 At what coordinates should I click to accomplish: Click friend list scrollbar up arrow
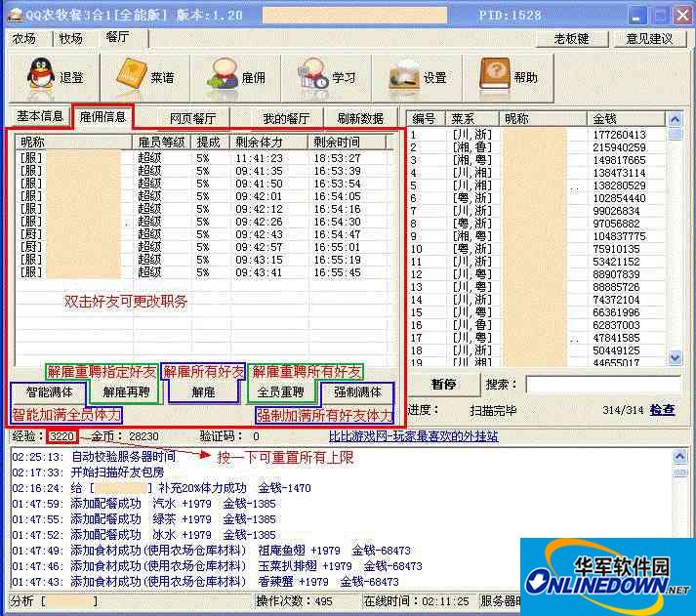676,119
